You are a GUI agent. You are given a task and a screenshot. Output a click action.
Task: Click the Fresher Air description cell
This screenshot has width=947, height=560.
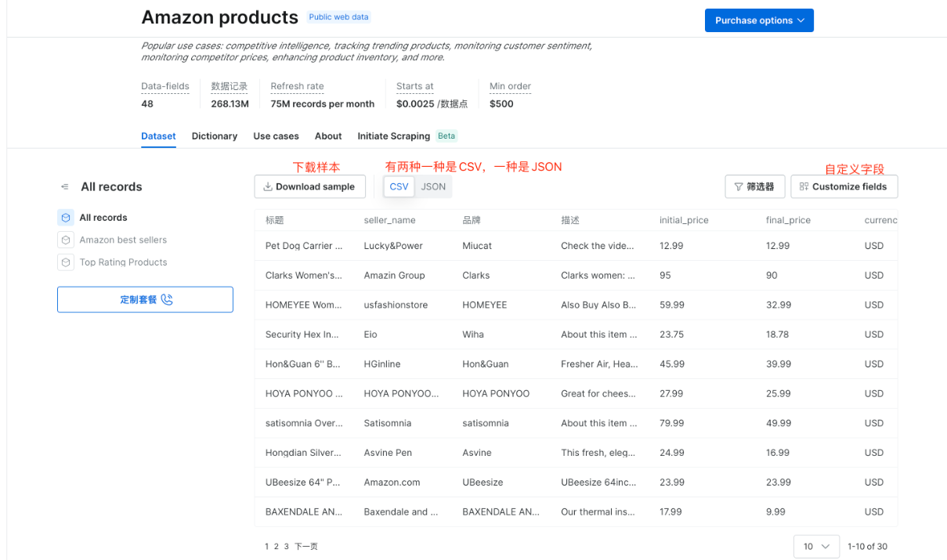tap(598, 364)
